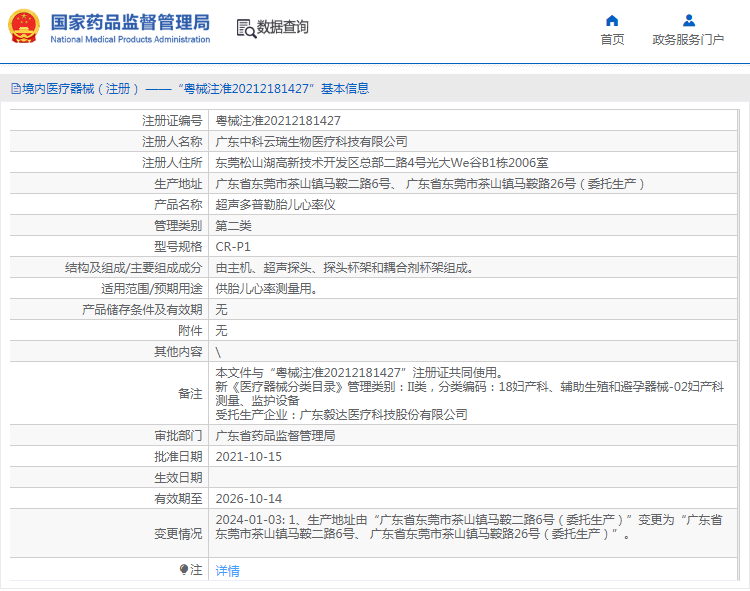Open 政务服务门户 link
Screen dimensions: 750x591
click(688, 40)
